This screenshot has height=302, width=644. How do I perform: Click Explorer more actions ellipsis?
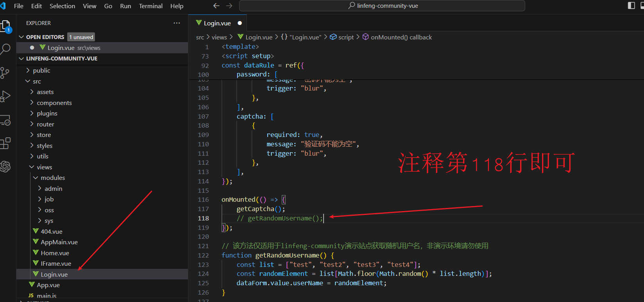click(177, 23)
